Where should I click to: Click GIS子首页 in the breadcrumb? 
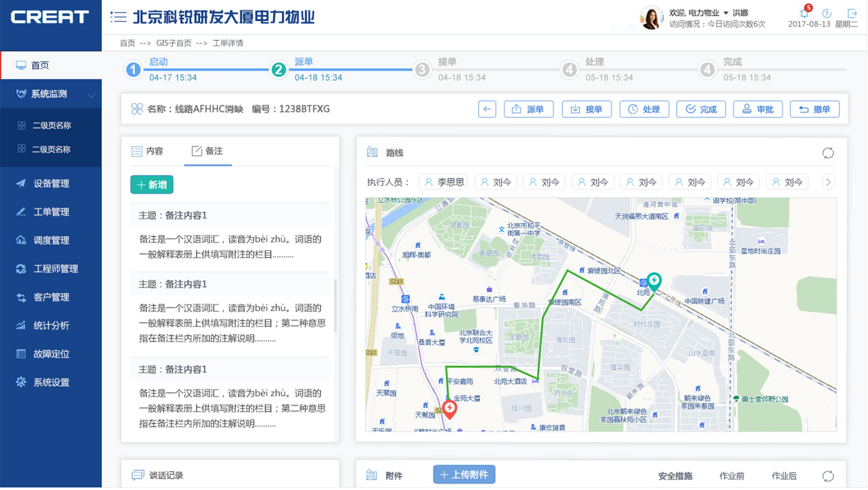tap(174, 43)
